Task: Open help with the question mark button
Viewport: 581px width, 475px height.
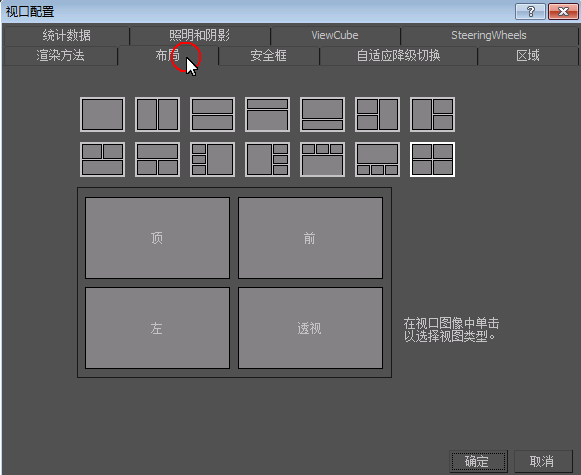Action: tap(530, 11)
